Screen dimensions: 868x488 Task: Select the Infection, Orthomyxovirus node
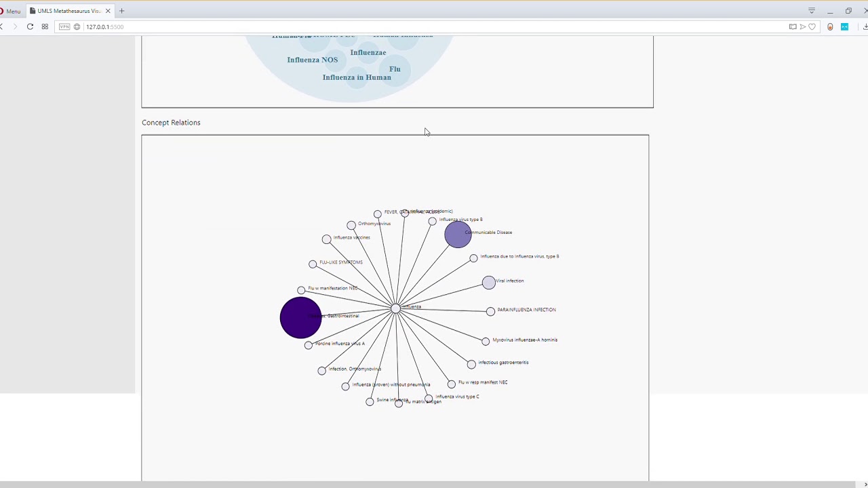[x=321, y=371]
